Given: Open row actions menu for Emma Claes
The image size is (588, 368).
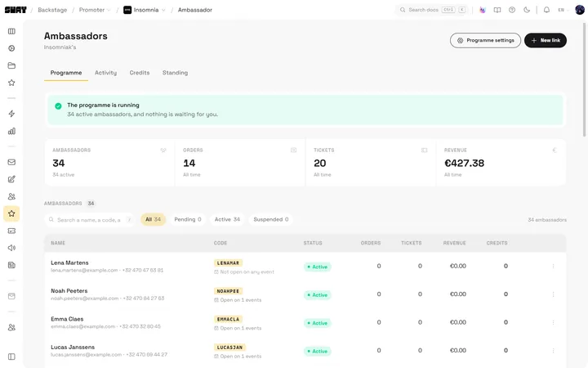Looking at the screenshot, I should coord(553,322).
